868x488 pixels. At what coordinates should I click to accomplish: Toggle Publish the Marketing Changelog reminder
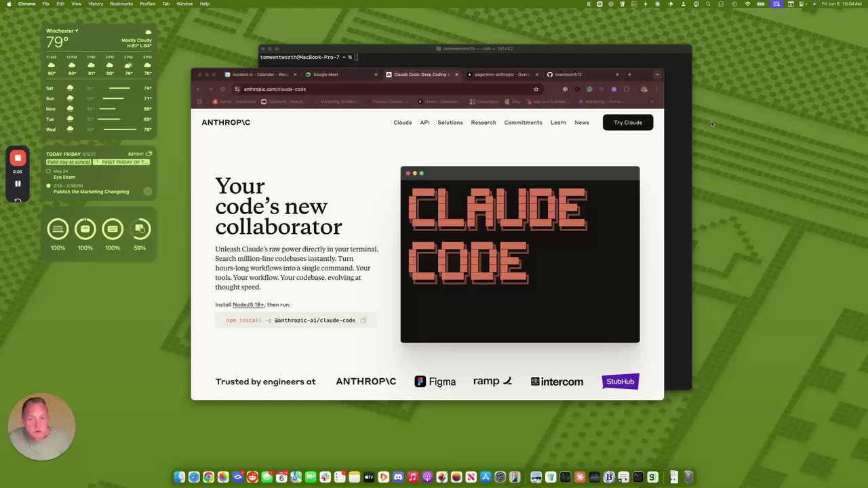click(x=48, y=186)
